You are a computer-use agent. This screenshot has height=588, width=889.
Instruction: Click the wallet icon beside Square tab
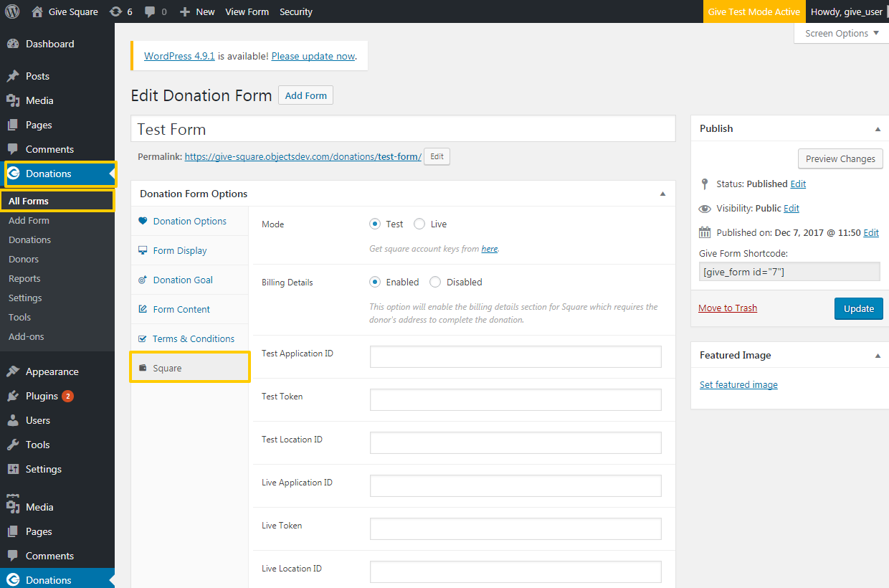[143, 368]
